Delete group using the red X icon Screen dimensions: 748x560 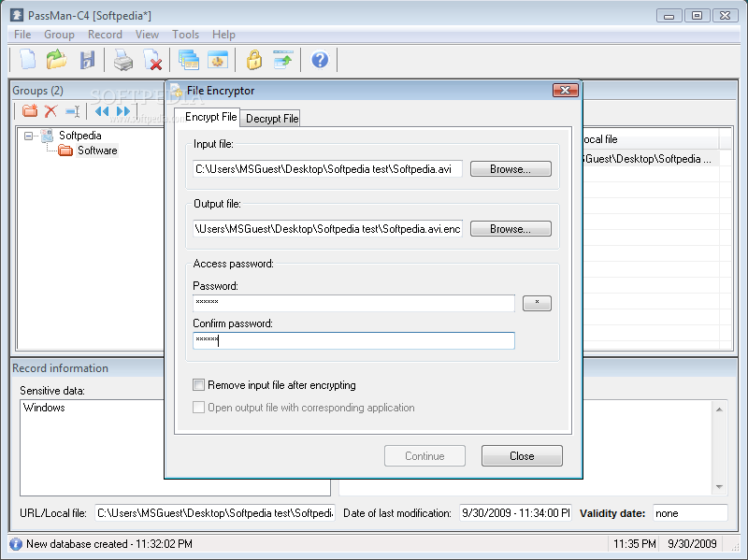coord(50,111)
